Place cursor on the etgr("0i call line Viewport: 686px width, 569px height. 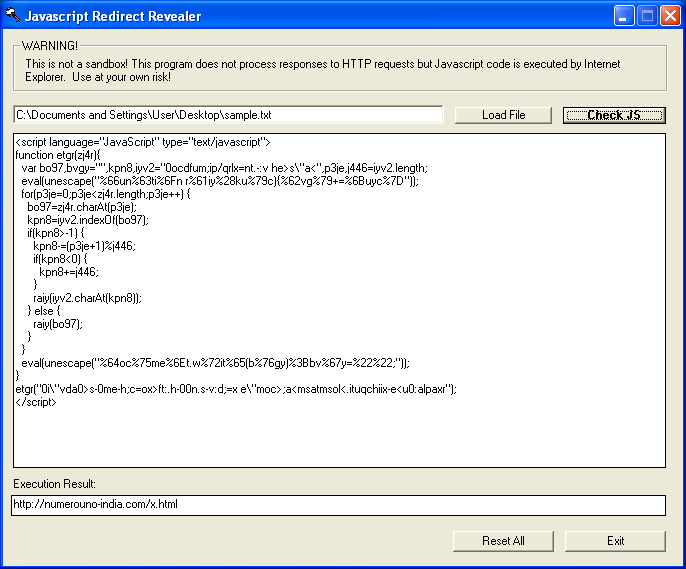point(235,389)
